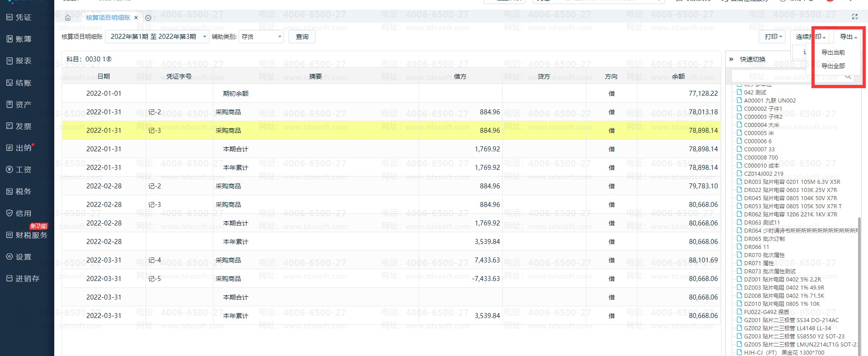The width and height of the screenshot is (868, 356).
Task: Open the 辅助类别 存货 dropdown
Action: click(x=261, y=37)
